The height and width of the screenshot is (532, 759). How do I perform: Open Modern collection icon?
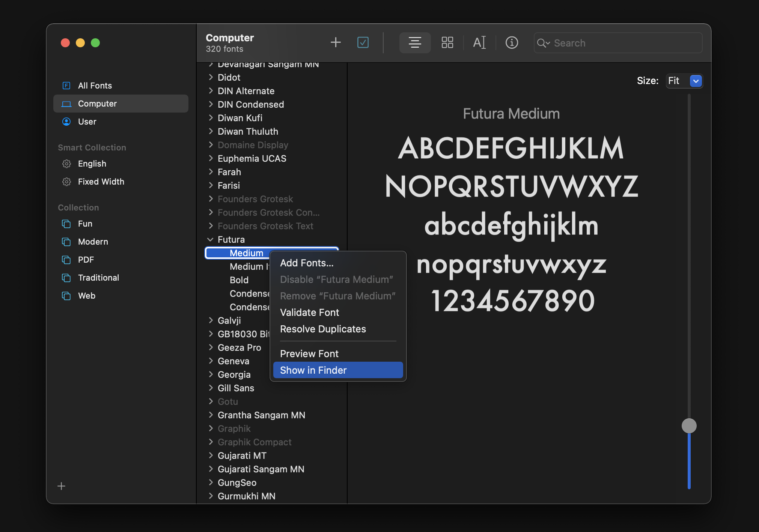(x=66, y=242)
